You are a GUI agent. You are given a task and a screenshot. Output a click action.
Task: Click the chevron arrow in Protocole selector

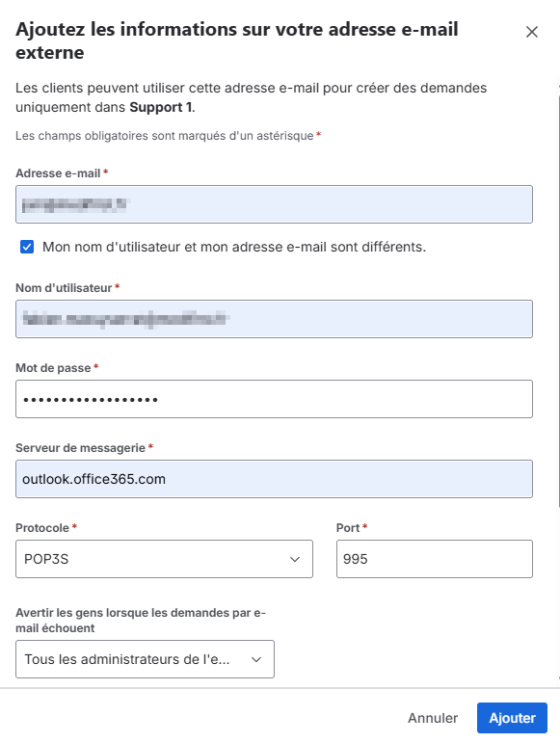[295, 559]
